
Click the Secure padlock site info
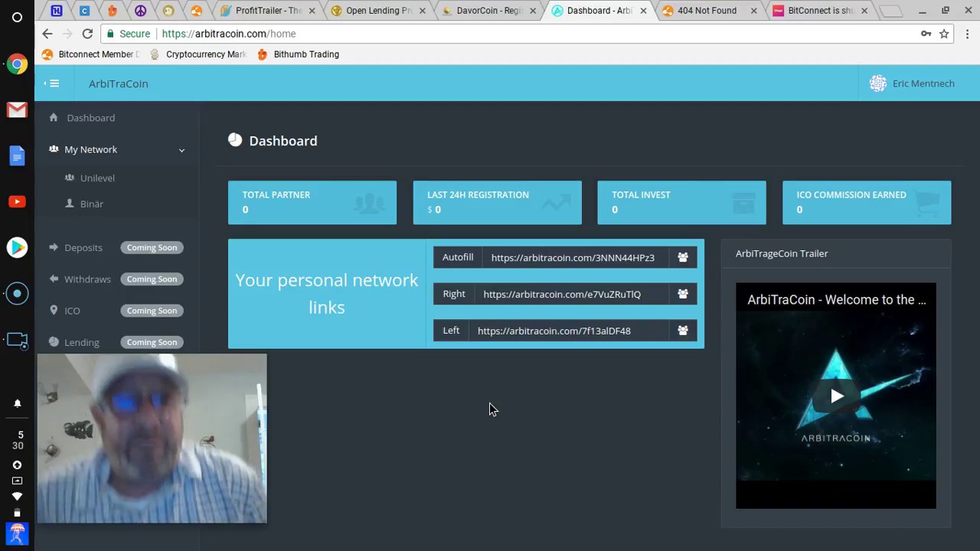tap(129, 34)
